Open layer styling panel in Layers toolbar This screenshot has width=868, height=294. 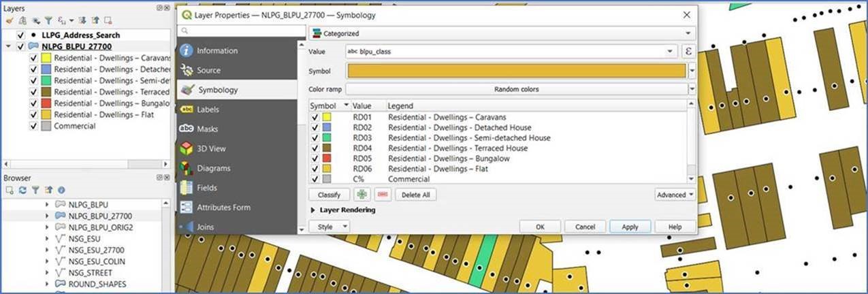click(10, 21)
